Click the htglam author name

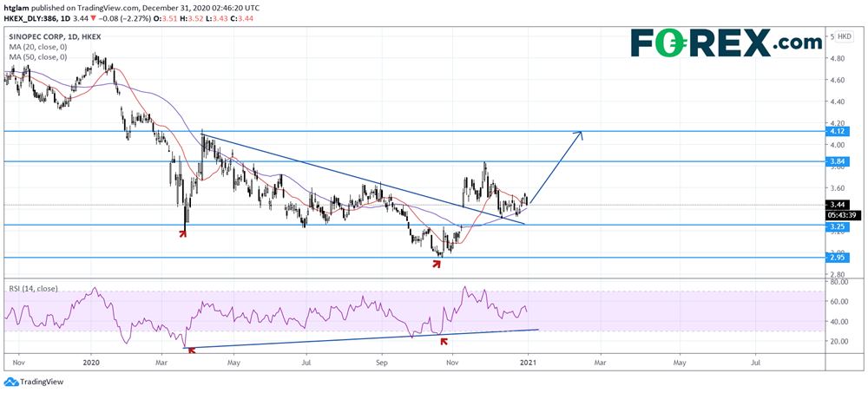(x=16, y=5)
